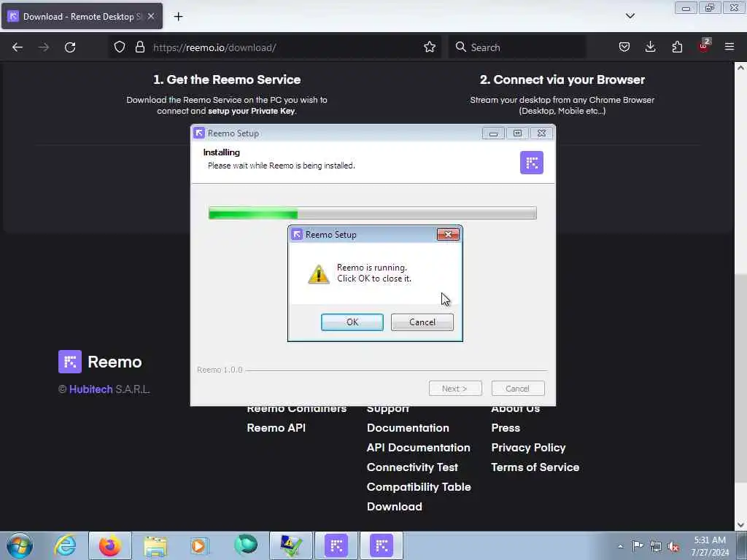
Task: Open network status tray icon
Action: tap(656, 546)
